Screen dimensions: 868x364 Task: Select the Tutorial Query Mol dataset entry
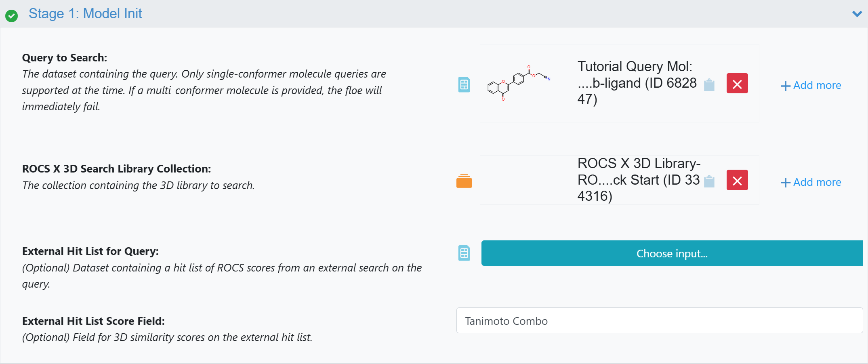point(637,83)
